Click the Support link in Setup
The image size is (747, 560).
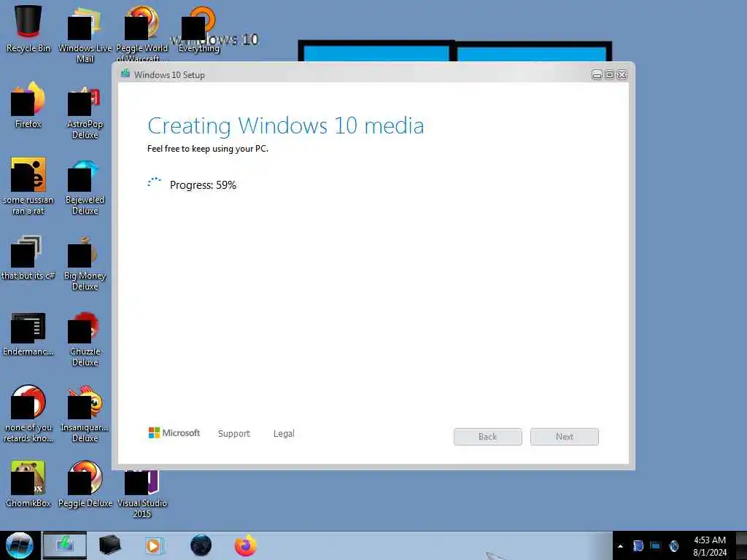[x=234, y=433]
